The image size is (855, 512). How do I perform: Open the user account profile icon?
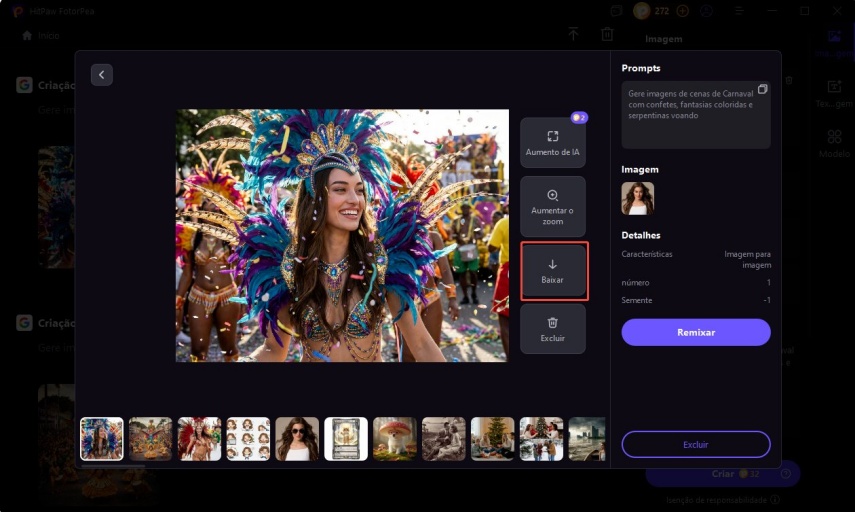(x=707, y=11)
